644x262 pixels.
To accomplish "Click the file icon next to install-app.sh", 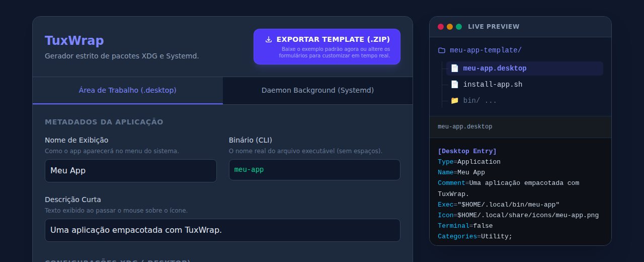I will [x=454, y=85].
